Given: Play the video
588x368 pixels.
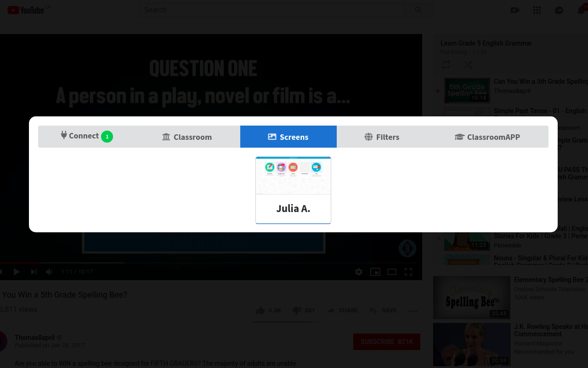Looking at the screenshot, I should pyautogui.click(x=17, y=272).
